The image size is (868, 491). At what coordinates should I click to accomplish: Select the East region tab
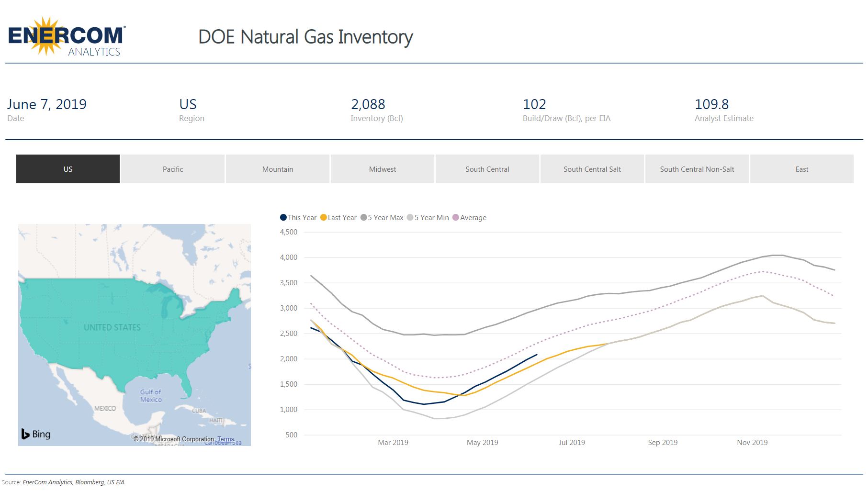tap(801, 169)
